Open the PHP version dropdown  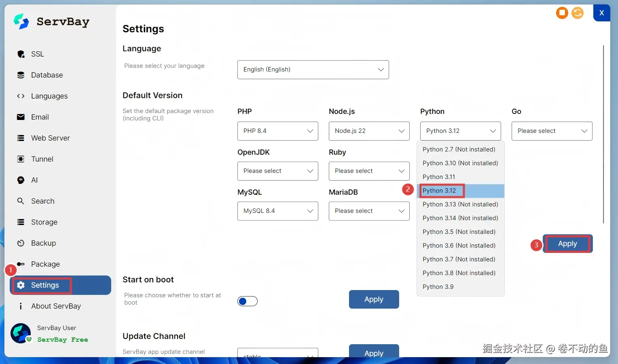click(278, 131)
